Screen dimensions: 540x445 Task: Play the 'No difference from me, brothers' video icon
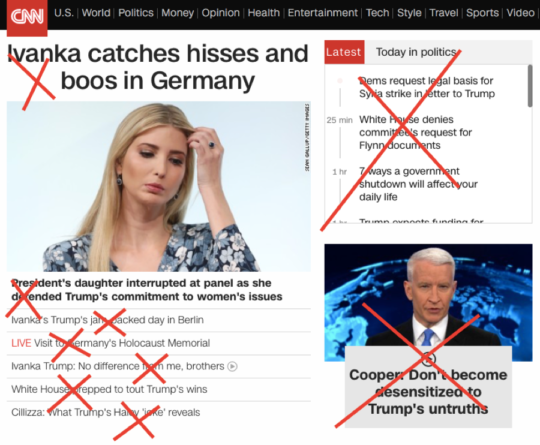[x=232, y=366]
